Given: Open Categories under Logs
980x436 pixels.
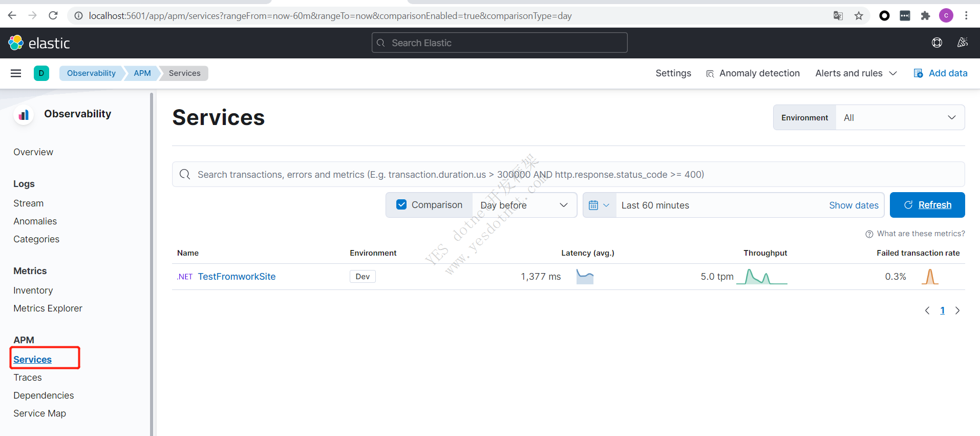Looking at the screenshot, I should pos(36,239).
